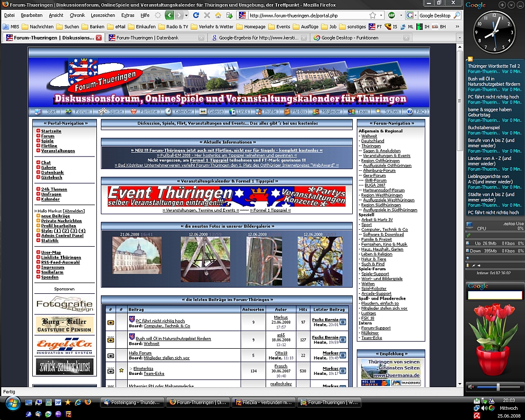Click the Windows Start orb
Screen dimensions: 525x420
(x=13, y=404)
